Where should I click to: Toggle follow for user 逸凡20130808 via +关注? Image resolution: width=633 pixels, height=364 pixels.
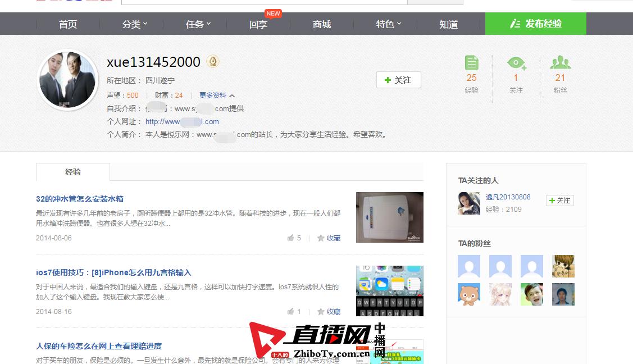coord(559,201)
